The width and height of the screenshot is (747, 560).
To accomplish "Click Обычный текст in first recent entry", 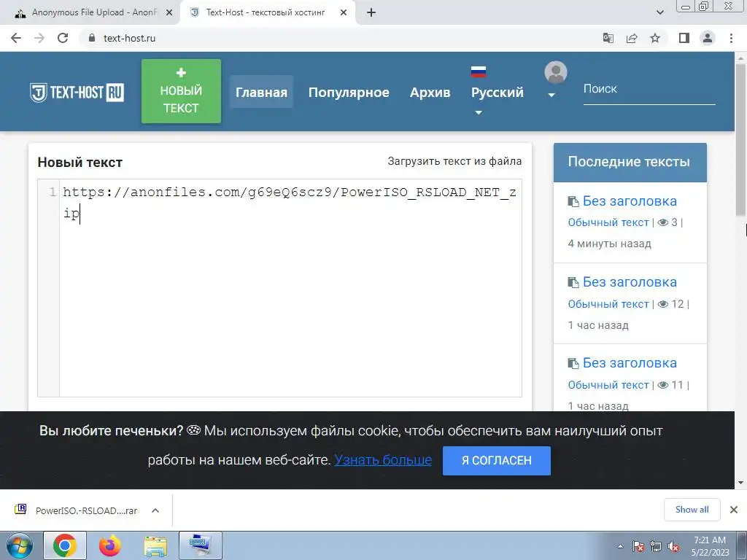I will (x=608, y=222).
